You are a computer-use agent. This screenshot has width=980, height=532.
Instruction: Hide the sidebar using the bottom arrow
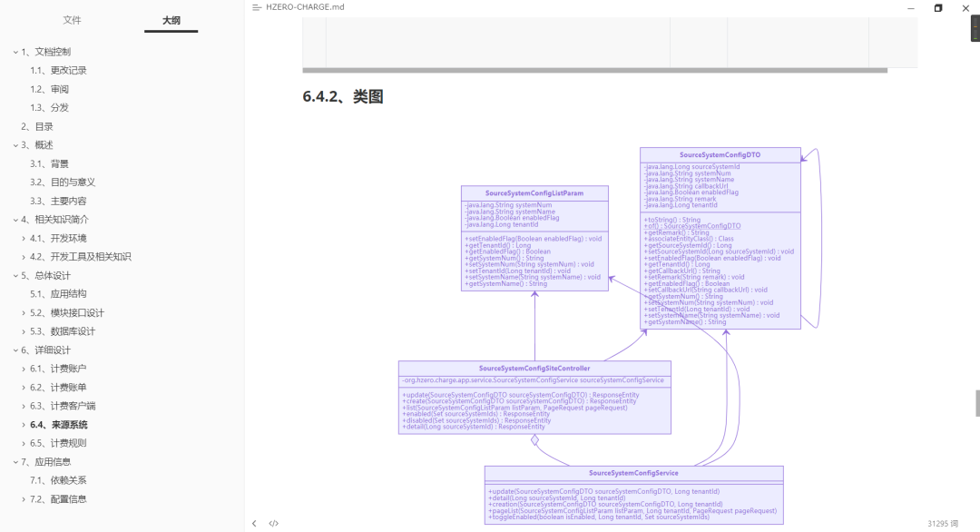[x=254, y=524]
